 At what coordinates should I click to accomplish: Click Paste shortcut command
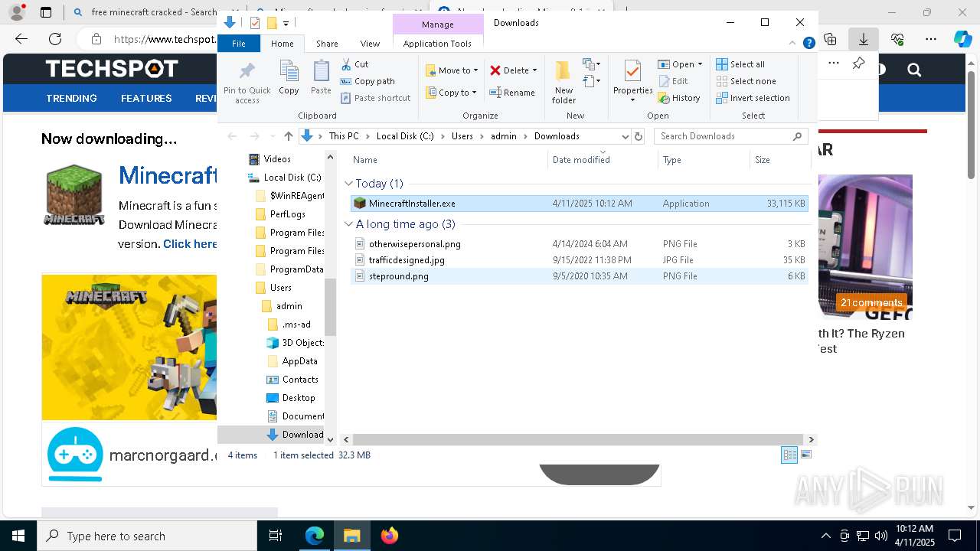coord(375,98)
